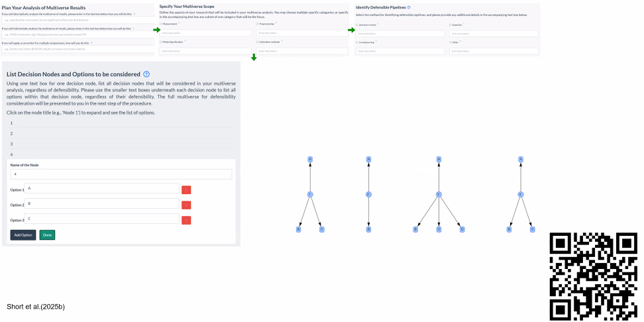Delete Option 1 with its red X button
Viewport: 644px width, 322px height.
point(186,189)
